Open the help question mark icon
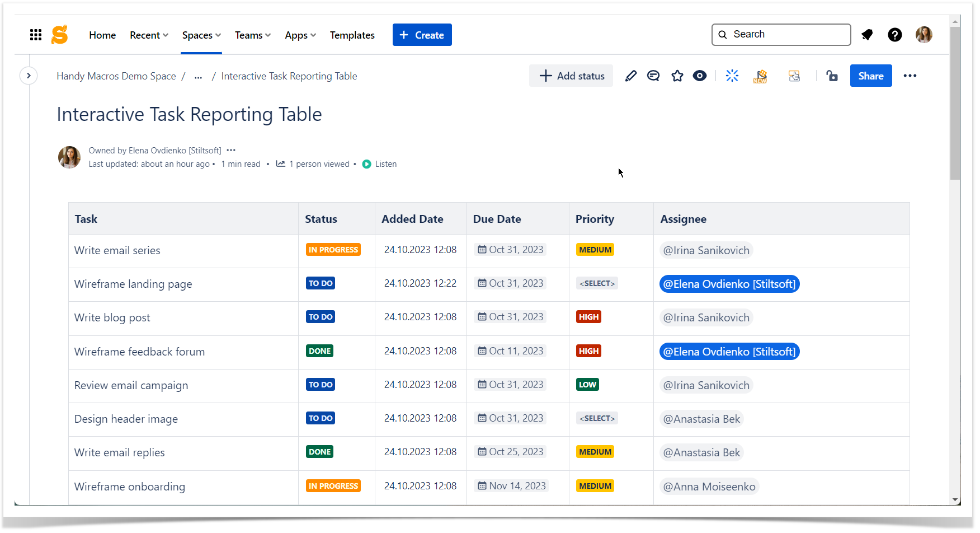Viewport: 980px width, 533px height. coord(895,35)
